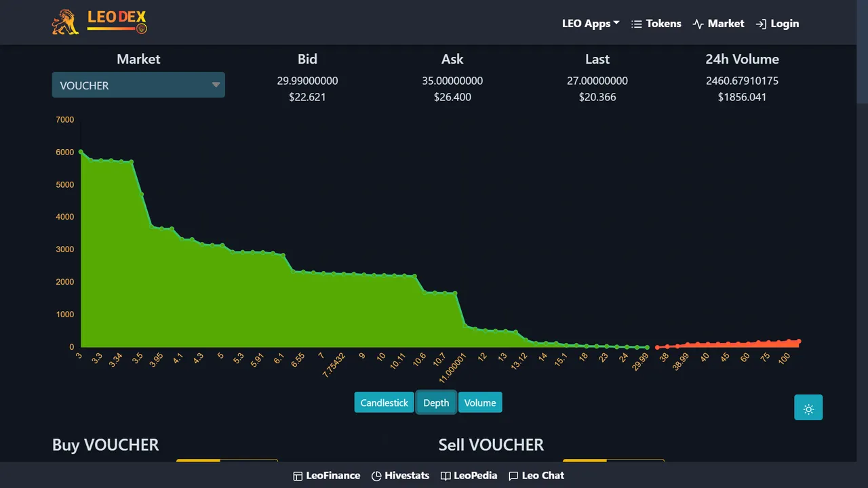Expand the VOUCHER market selector
The height and width of the screenshot is (488, 868).
coord(138,85)
